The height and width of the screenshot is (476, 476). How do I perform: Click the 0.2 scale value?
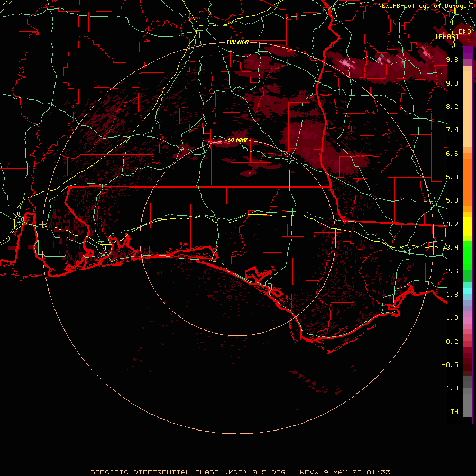point(452,342)
